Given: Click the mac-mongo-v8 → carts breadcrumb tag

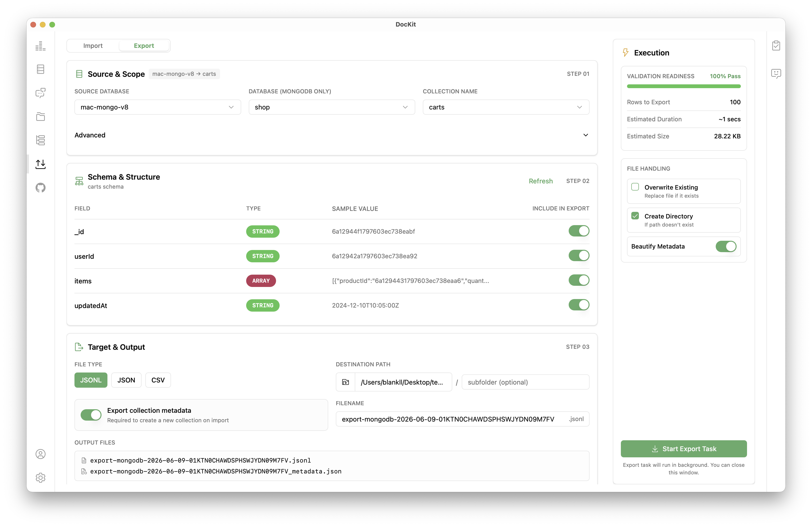Looking at the screenshot, I should [x=184, y=74].
